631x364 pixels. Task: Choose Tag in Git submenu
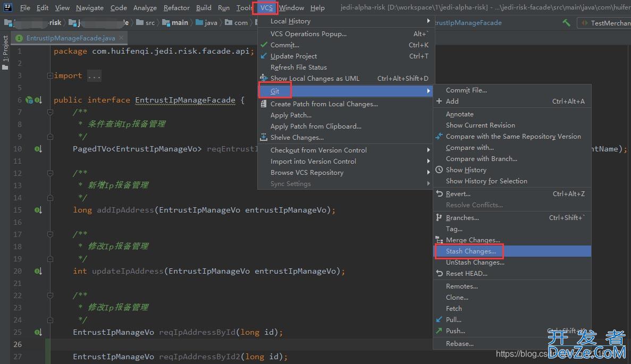[512, 229]
